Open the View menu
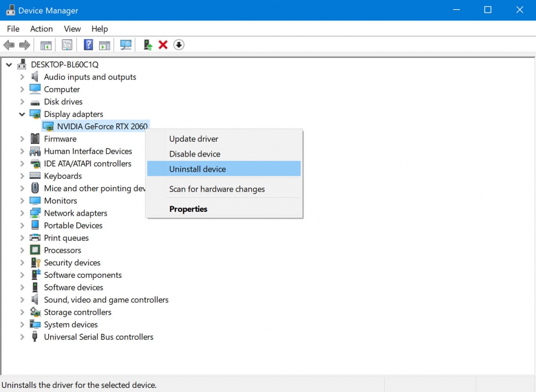 click(x=72, y=29)
